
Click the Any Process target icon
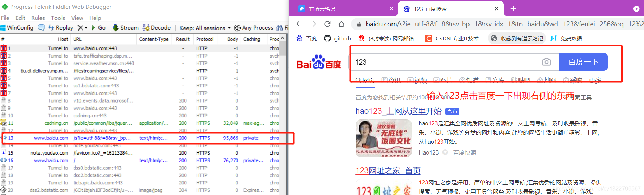[237, 28]
